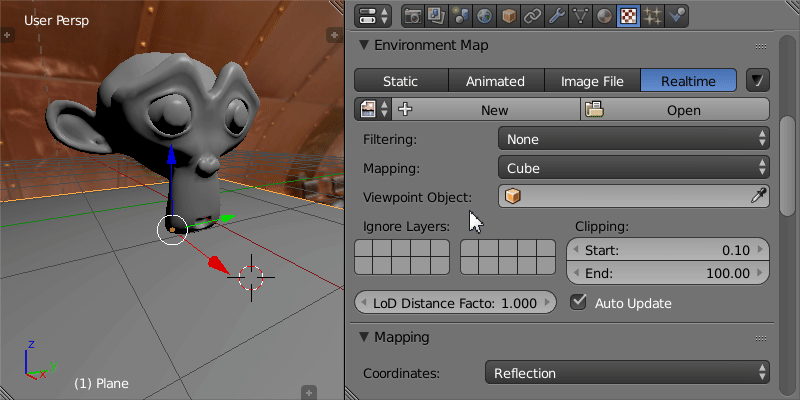Toggle first layer in left Ignore Layers grid

(x=364, y=248)
